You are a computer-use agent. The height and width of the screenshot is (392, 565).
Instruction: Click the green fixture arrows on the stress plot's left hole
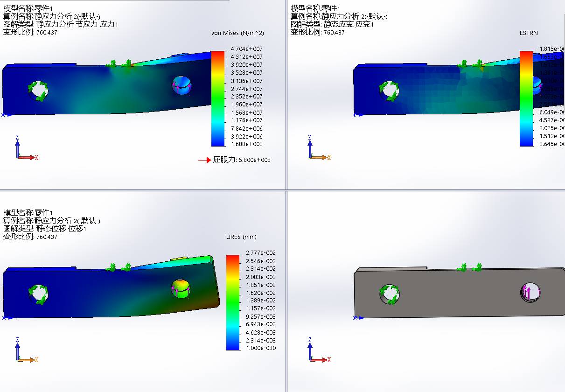[x=38, y=91]
